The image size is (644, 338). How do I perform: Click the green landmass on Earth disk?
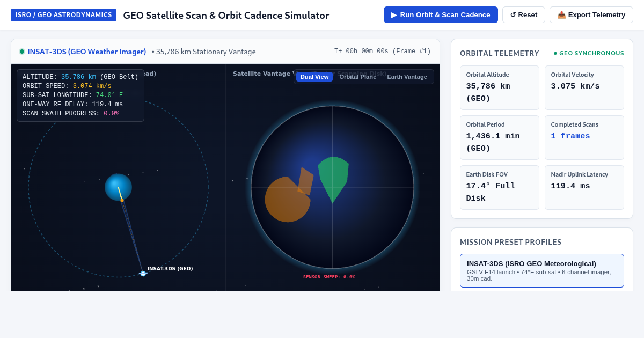tap(333, 179)
